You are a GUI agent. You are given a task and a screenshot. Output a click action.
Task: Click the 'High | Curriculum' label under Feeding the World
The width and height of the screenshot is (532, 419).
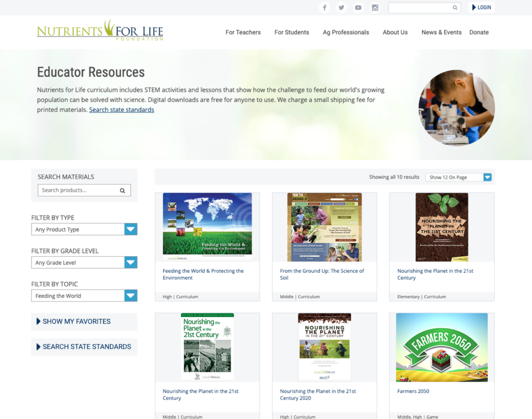pos(180,297)
